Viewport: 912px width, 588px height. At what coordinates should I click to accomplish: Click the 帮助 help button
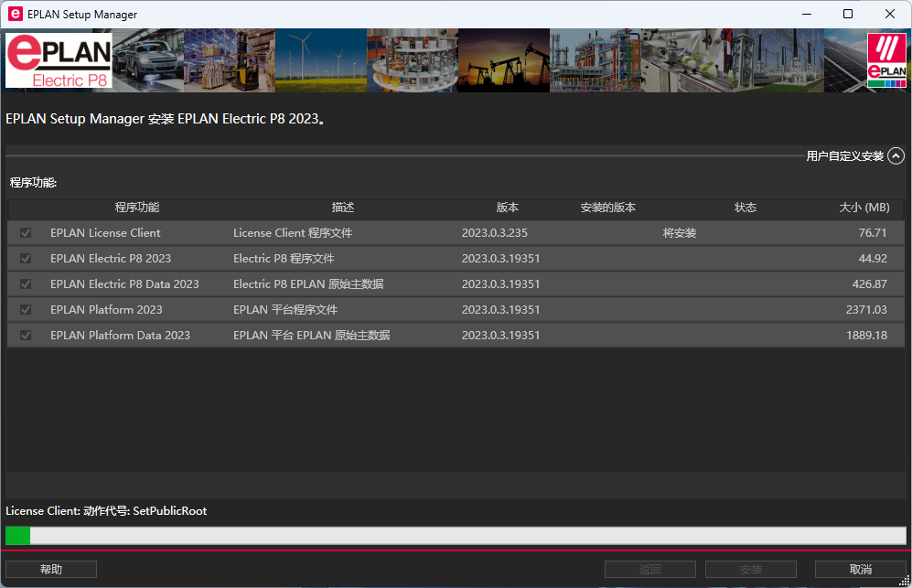point(51,570)
